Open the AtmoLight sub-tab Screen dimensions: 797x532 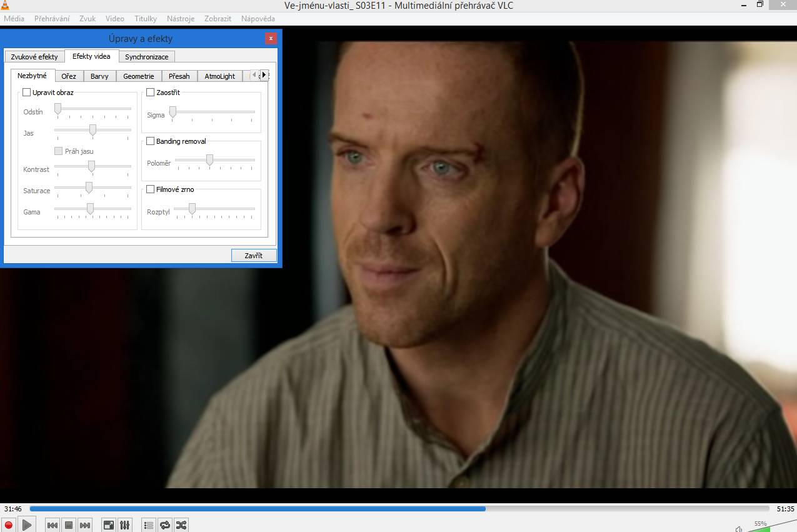220,76
